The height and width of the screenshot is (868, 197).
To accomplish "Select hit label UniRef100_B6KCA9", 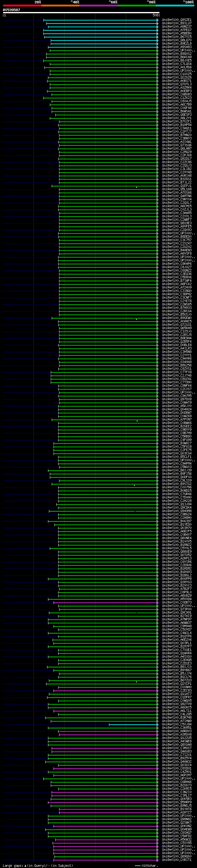I will tap(176, 57).
